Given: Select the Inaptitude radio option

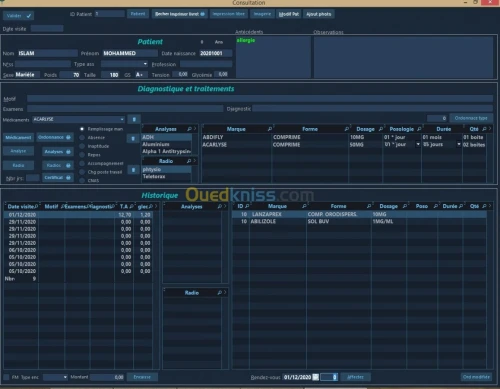Looking at the screenshot, I should click(82, 146).
